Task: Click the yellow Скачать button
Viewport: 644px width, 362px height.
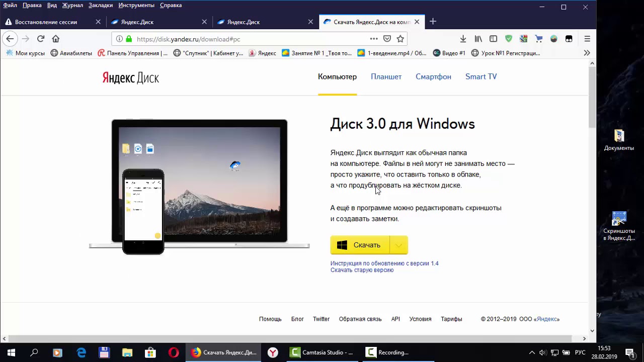Action: click(360, 245)
